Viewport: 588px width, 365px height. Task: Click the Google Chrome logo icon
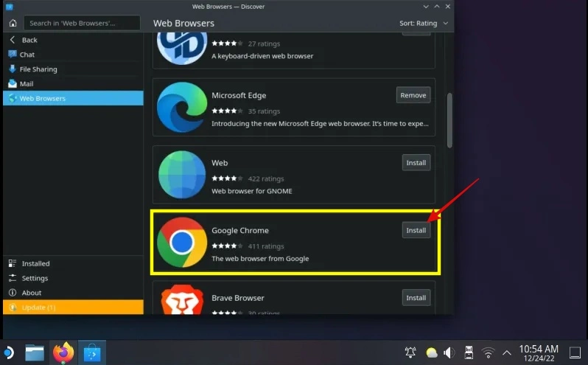(182, 243)
